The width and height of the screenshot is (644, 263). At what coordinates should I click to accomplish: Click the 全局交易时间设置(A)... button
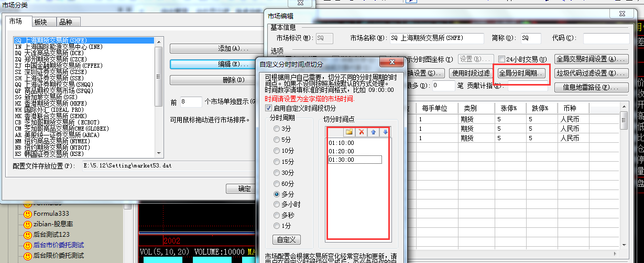pyautogui.click(x=592, y=59)
